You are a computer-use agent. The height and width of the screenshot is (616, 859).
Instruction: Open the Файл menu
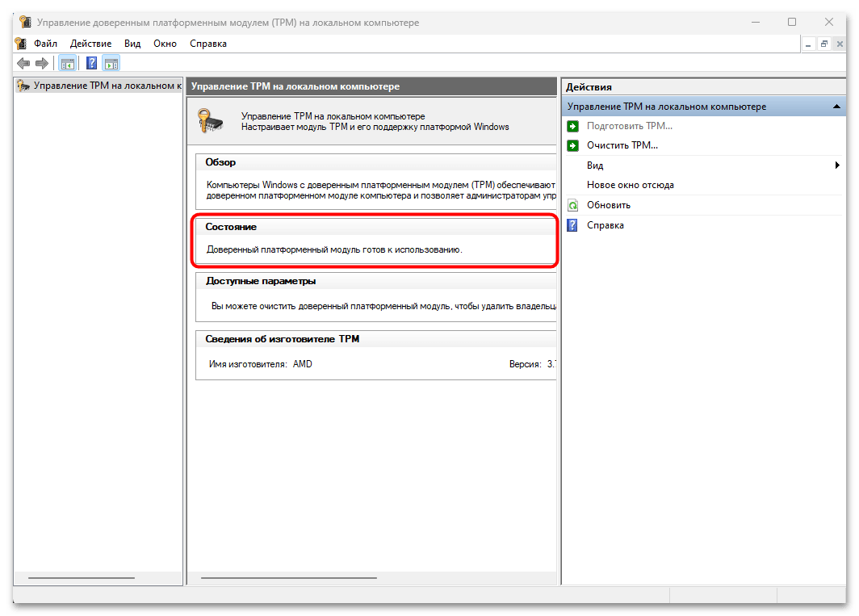pyautogui.click(x=45, y=44)
